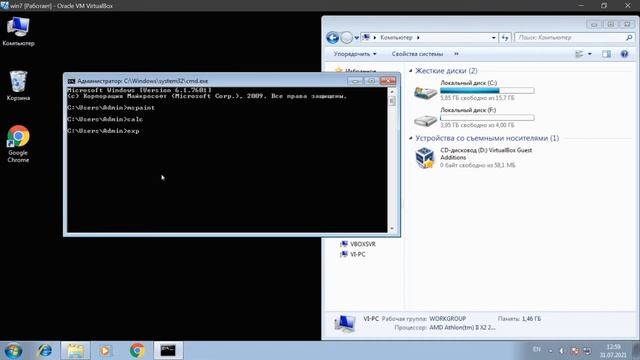This screenshot has height=360, width=640.
Task: Switch to cmd.exe taskbar button
Action: point(168,351)
